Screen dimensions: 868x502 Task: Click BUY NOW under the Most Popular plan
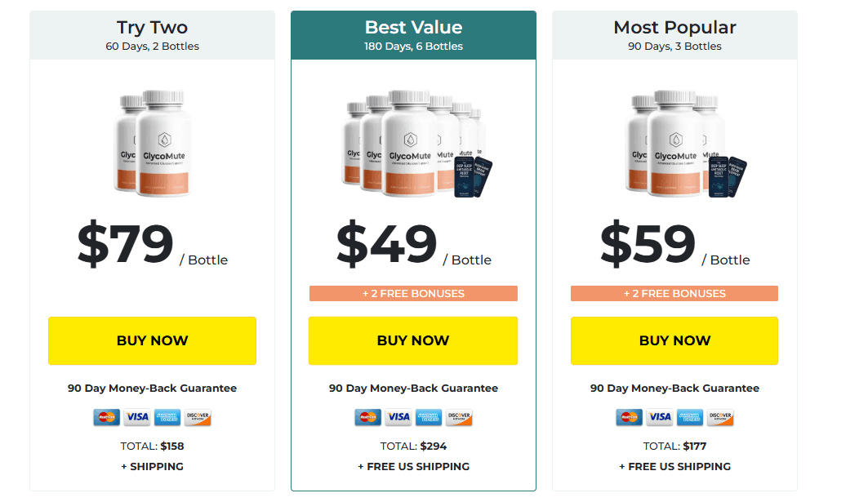coord(674,340)
